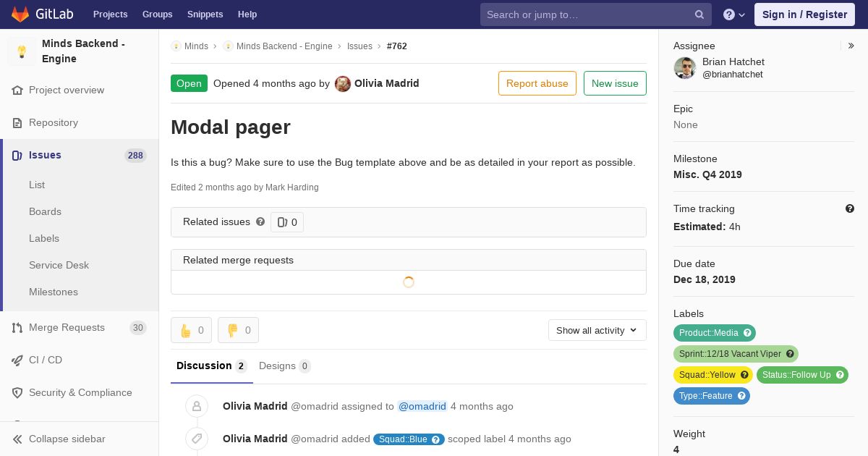
Task: Click the CI / CD rocket icon
Action: coord(17,360)
